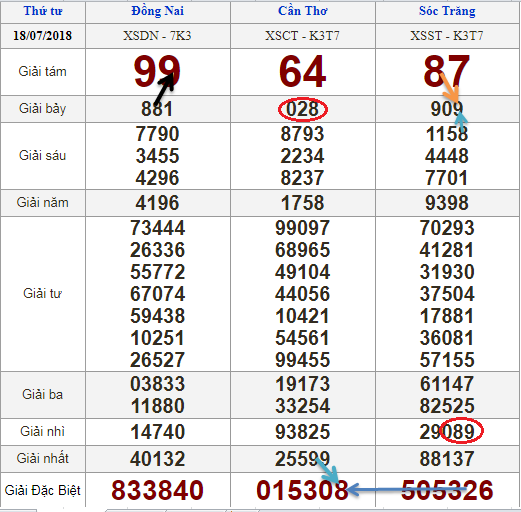Click Sóc Trăng special prize 505326
This screenshot has width=521, height=512.
tap(447, 490)
